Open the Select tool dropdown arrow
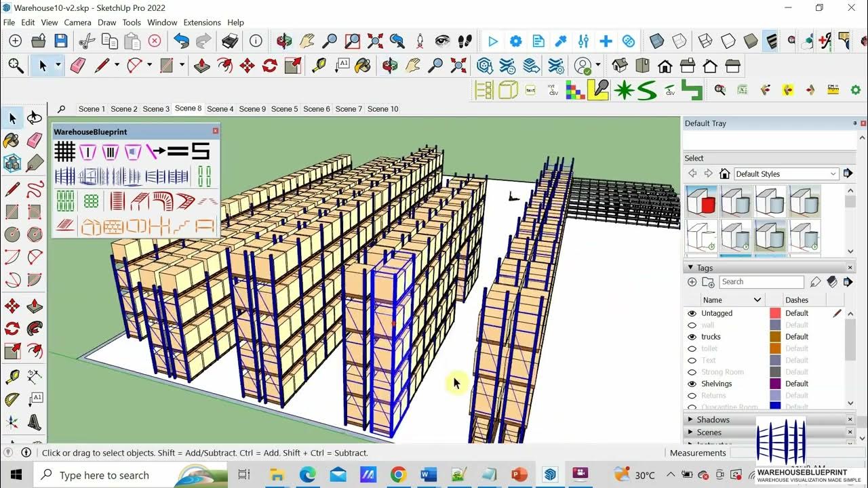 click(58, 66)
